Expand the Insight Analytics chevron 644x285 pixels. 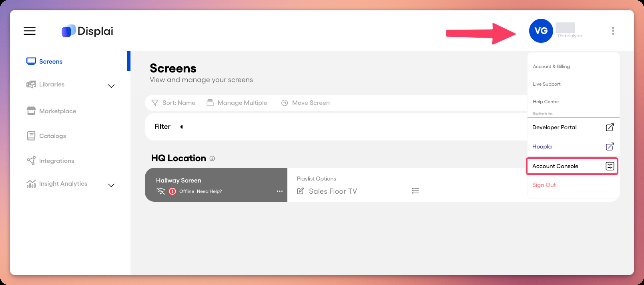(111, 185)
